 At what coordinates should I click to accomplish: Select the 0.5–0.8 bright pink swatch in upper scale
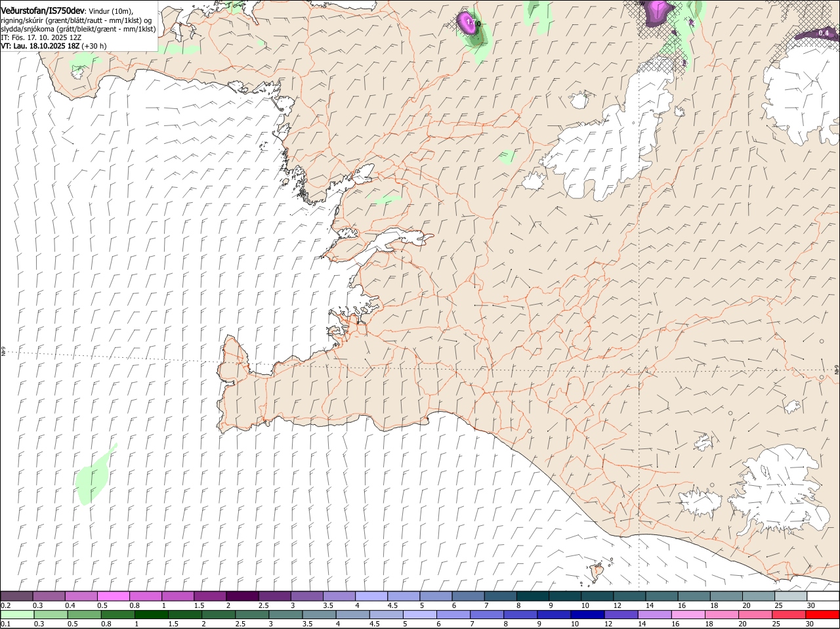pyautogui.click(x=114, y=596)
